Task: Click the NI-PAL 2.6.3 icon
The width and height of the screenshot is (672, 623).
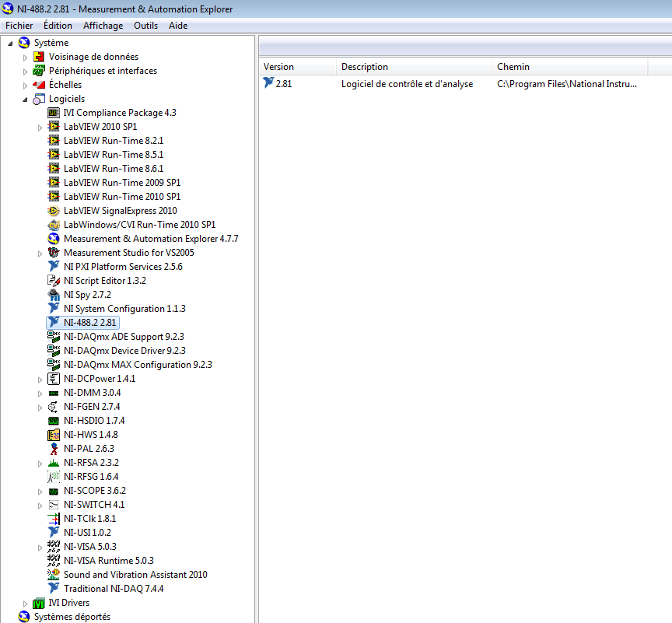Action: (x=54, y=449)
